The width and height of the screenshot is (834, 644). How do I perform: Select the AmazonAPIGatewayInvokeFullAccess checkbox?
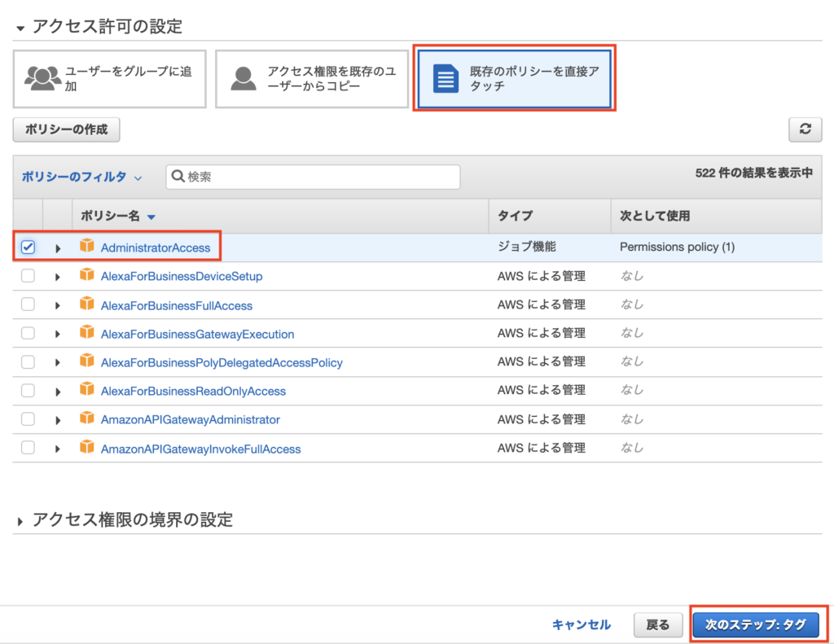pyautogui.click(x=28, y=448)
